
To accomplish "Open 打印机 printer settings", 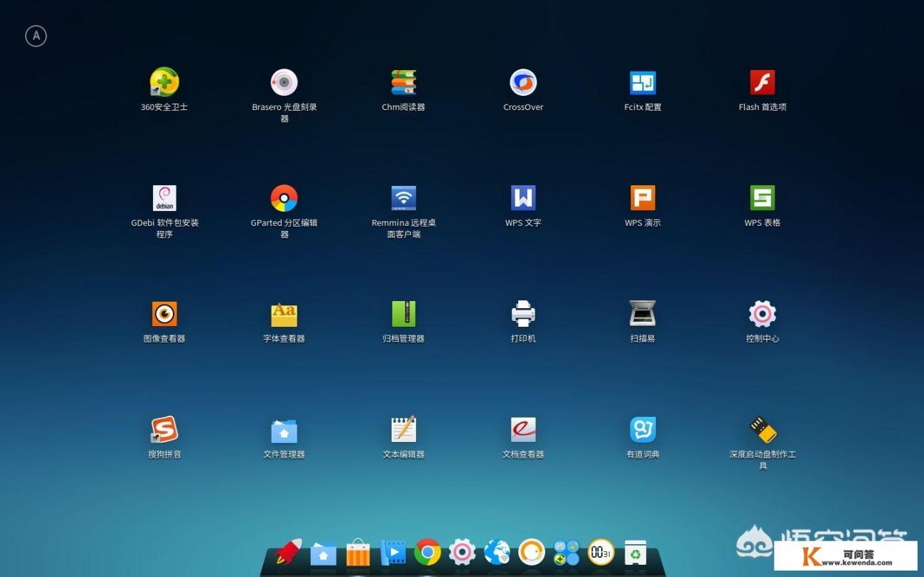I will 523,314.
